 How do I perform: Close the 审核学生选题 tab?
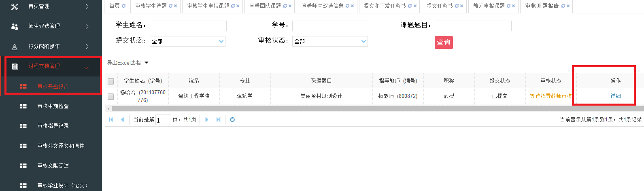(x=175, y=6)
